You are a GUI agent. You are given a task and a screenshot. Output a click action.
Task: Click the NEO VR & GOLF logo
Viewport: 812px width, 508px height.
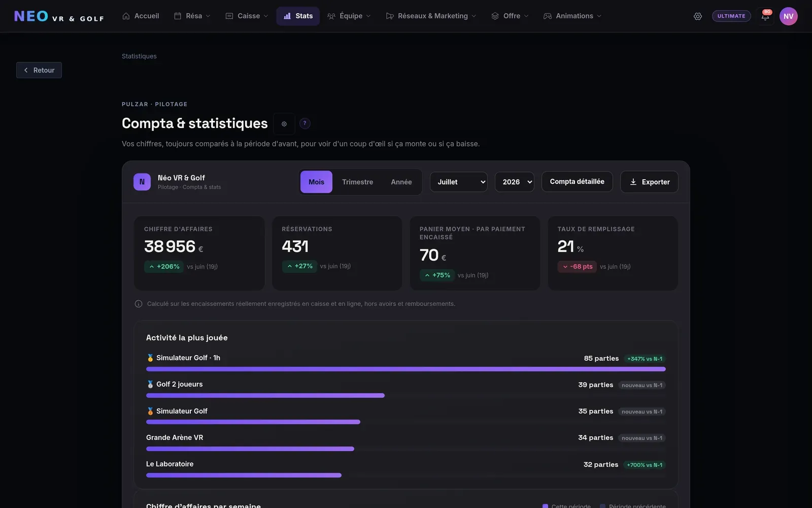pyautogui.click(x=59, y=16)
